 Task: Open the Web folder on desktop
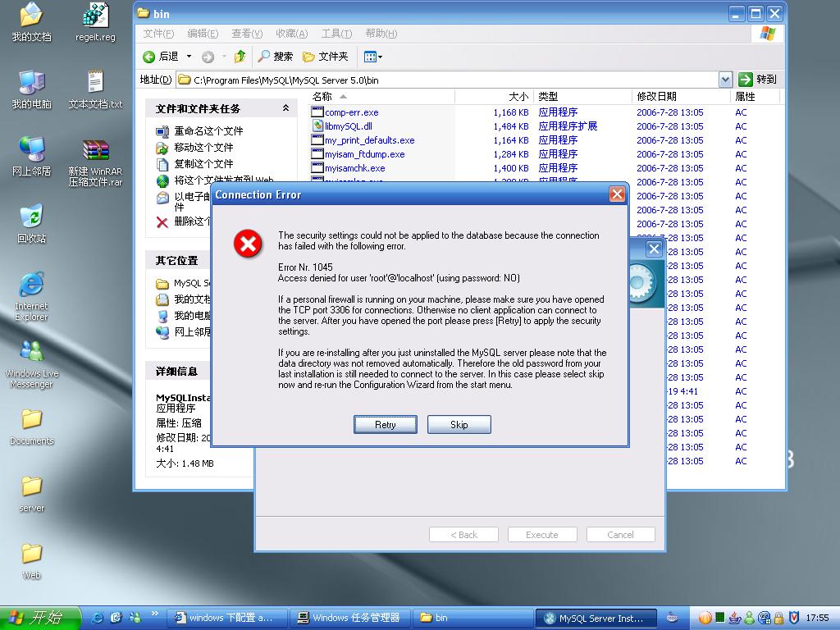coord(32,561)
